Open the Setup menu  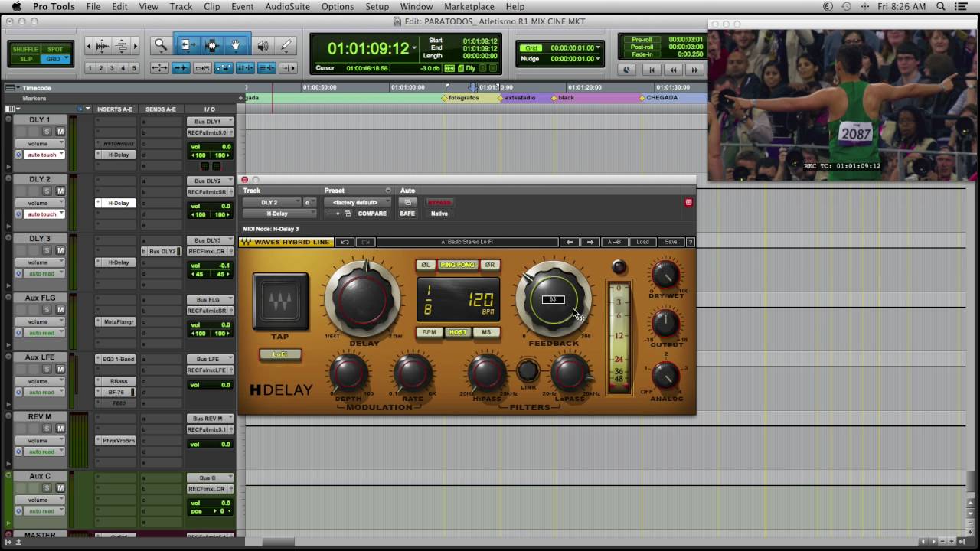point(377,6)
